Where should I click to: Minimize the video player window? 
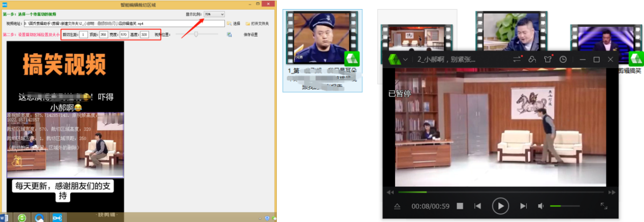tap(582, 60)
